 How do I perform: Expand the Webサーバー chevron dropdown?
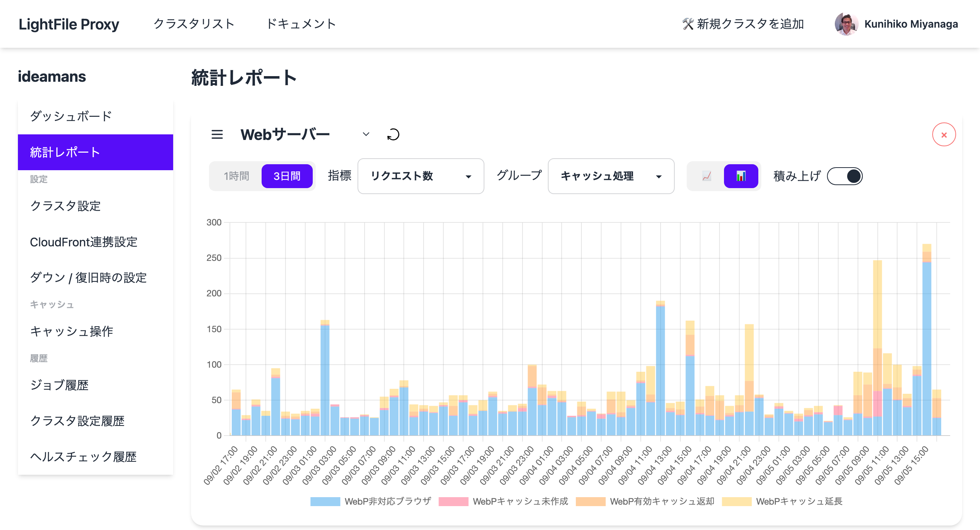(366, 134)
